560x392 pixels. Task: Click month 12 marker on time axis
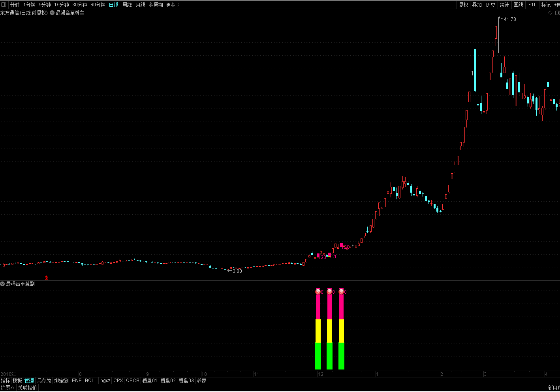coord(321,374)
